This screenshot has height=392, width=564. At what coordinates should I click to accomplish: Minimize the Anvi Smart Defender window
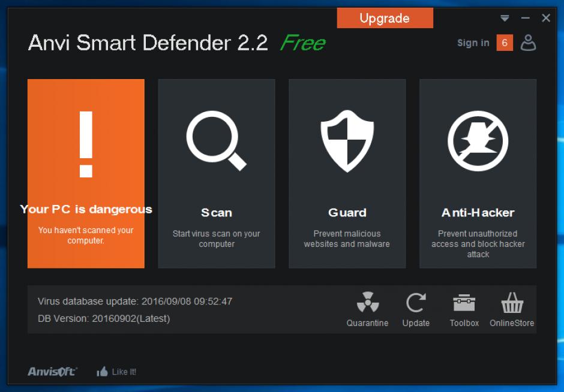pos(526,18)
